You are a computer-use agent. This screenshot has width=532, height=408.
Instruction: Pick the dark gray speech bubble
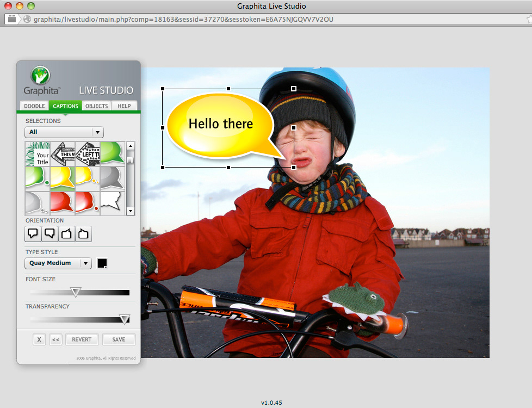pos(112,178)
